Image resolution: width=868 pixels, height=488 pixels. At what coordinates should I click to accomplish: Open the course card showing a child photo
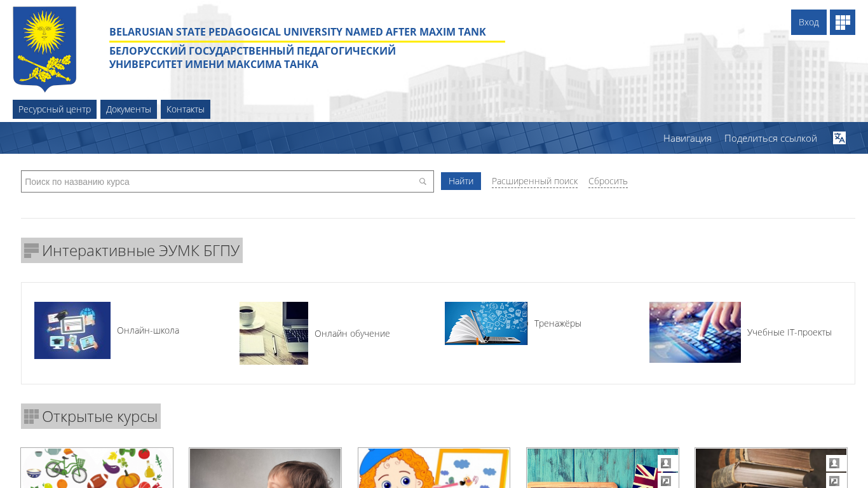[x=265, y=468]
